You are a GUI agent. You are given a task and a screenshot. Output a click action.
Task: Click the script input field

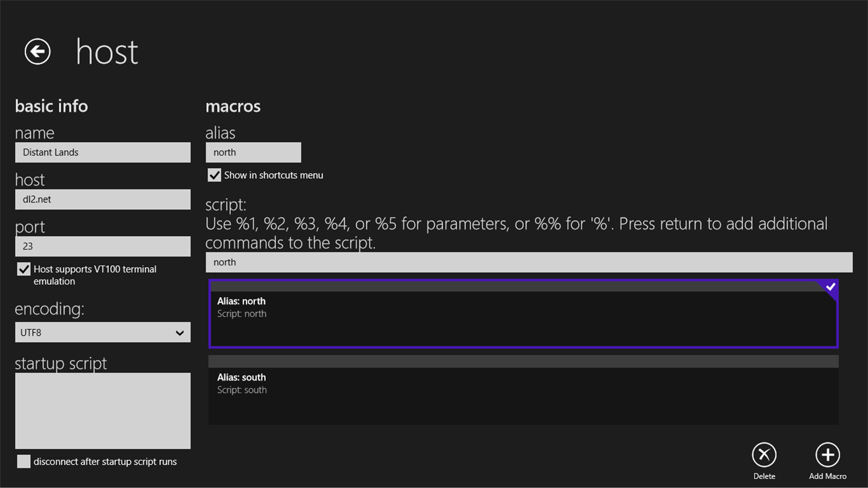[x=528, y=262]
